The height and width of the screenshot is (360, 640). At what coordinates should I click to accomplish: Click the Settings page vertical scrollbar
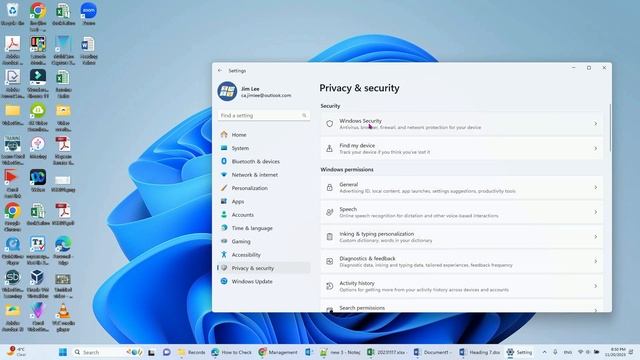pyautogui.click(x=610, y=128)
